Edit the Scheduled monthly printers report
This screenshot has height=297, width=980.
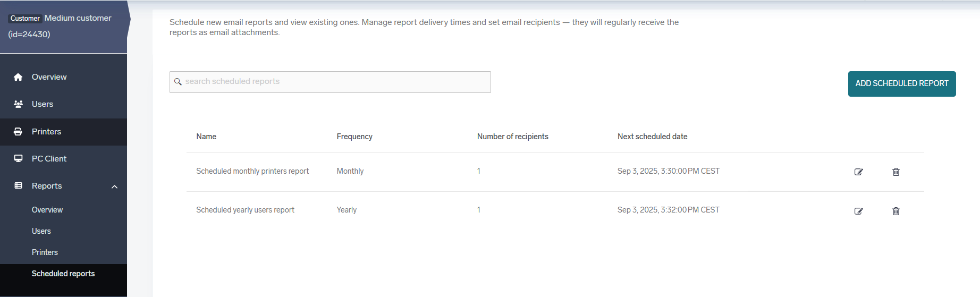point(858,172)
